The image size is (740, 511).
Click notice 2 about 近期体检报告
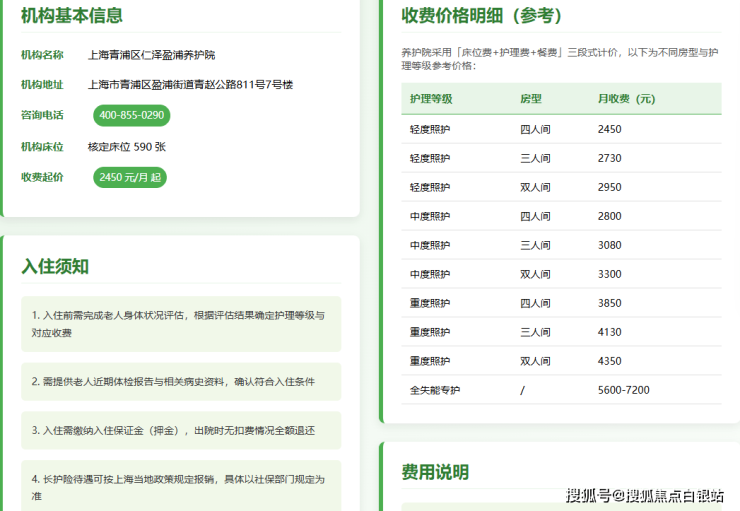pos(181,382)
